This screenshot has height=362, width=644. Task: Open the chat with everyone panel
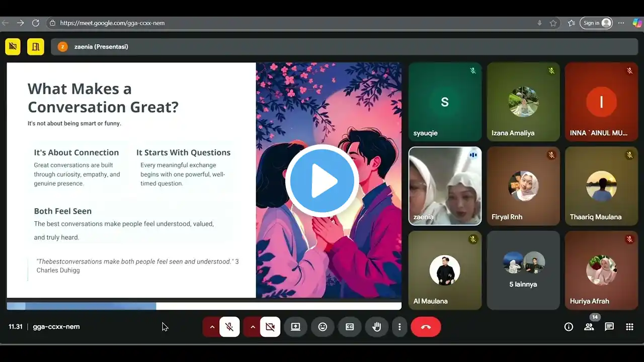click(x=609, y=327)
